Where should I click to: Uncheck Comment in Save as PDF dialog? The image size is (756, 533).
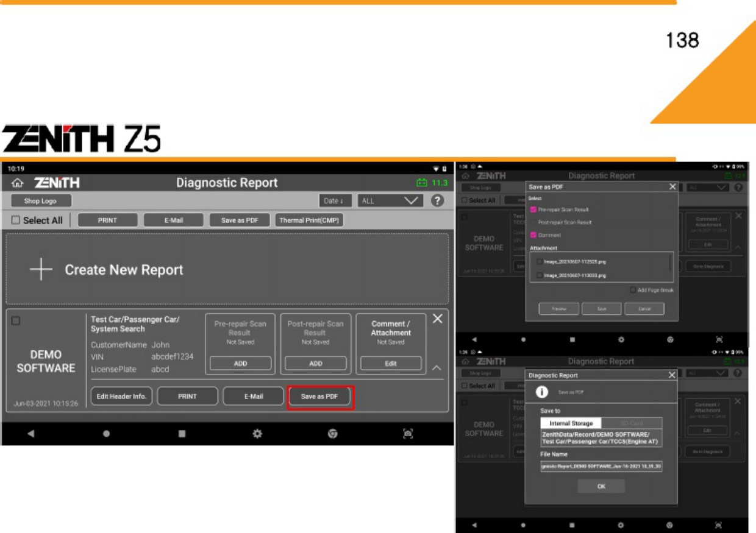point(533,235)
